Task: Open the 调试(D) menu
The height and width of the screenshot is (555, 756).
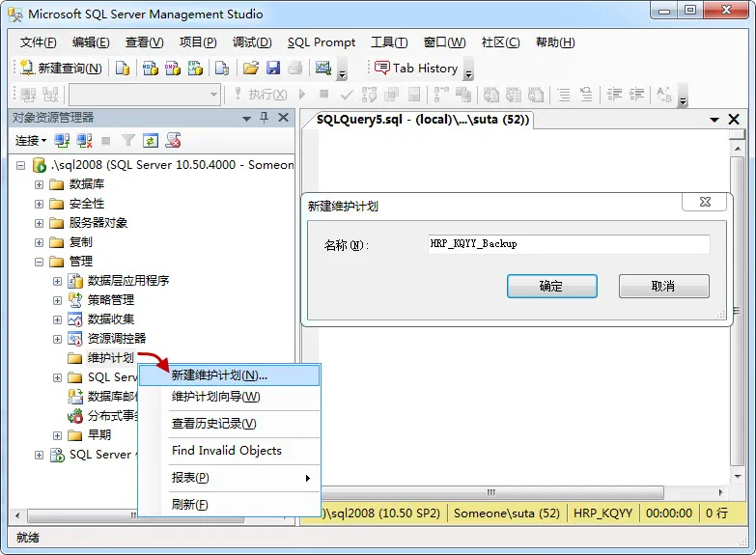Action: pos(252,42)
